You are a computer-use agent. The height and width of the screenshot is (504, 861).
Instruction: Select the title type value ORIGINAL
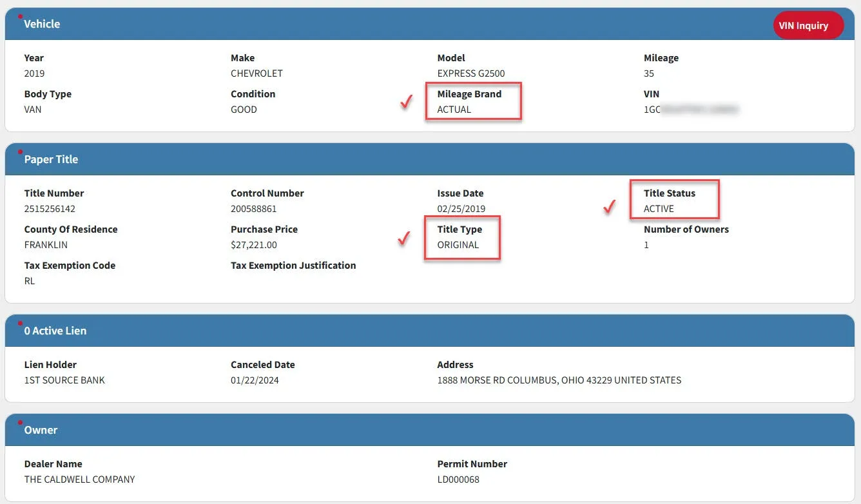pos(458,245)
